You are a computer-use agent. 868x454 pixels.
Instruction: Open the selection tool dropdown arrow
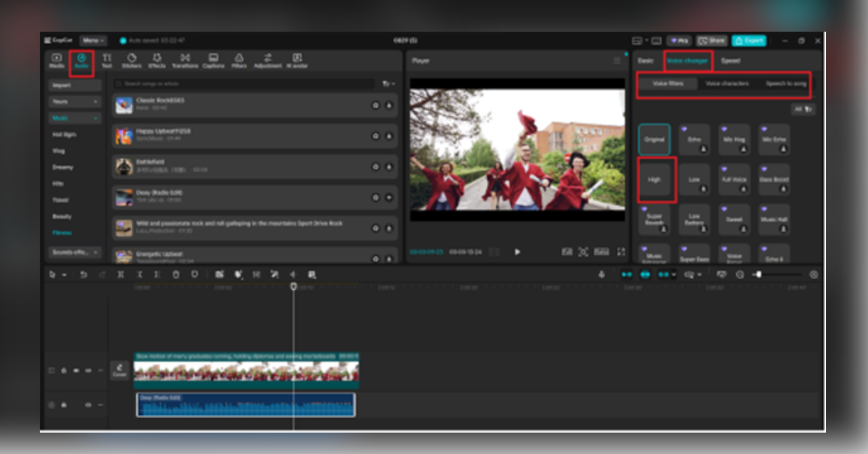pos(64,275)
